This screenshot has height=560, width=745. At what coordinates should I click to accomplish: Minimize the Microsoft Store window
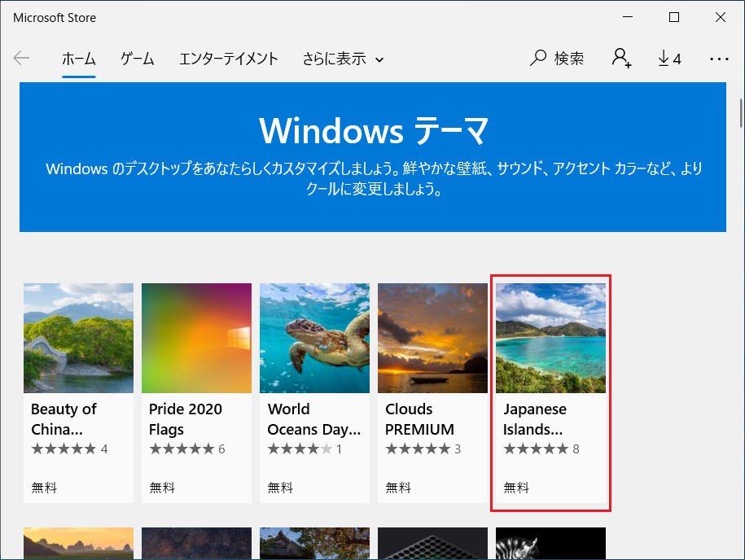coord(628,17)
